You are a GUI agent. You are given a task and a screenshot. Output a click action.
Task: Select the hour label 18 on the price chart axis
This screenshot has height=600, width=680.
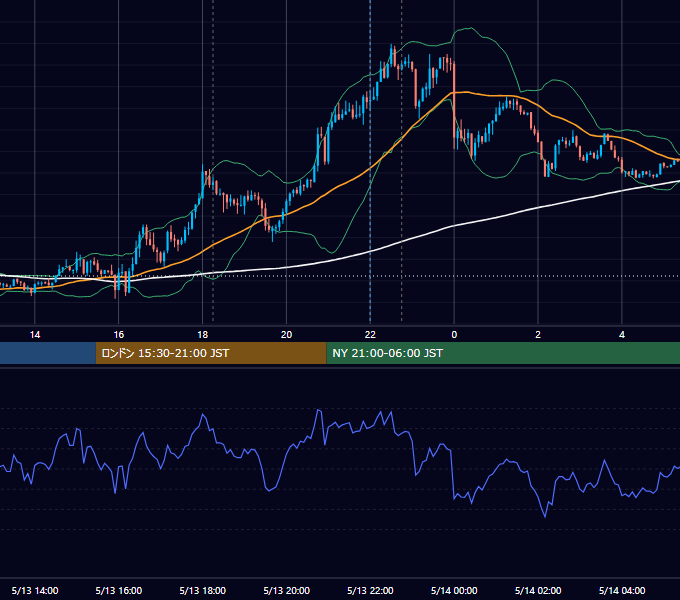(203, 335)
